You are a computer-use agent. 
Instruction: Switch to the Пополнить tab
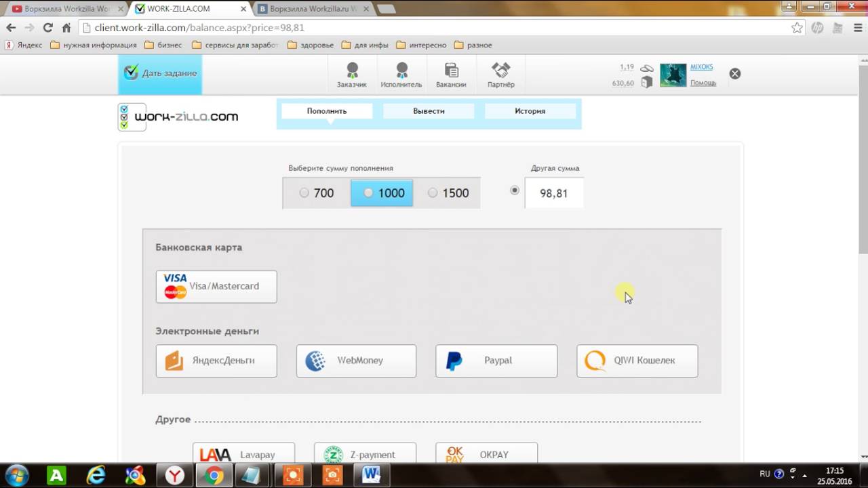(x=327, y=111)
